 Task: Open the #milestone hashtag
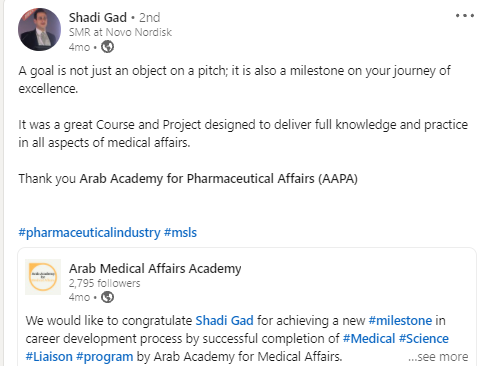(400, 320)
